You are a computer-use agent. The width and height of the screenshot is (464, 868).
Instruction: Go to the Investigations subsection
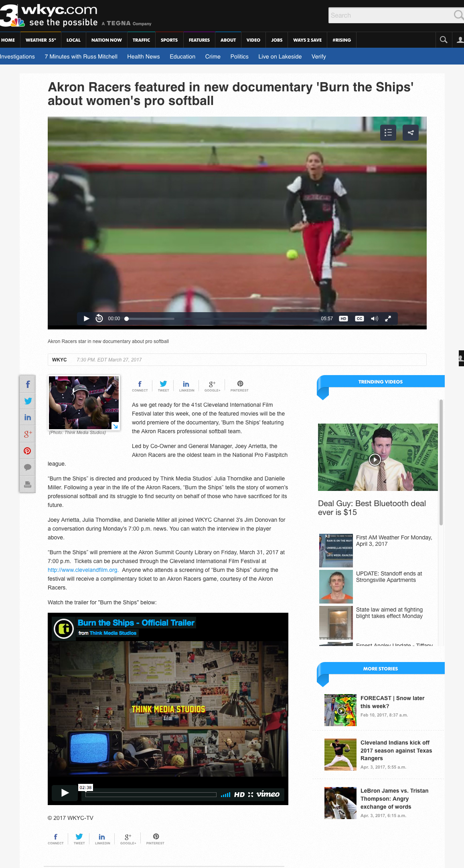tap(17, 57)
